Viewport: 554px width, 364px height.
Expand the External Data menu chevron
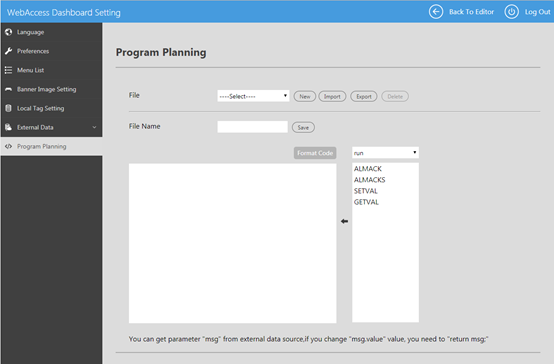click(94, 127)
